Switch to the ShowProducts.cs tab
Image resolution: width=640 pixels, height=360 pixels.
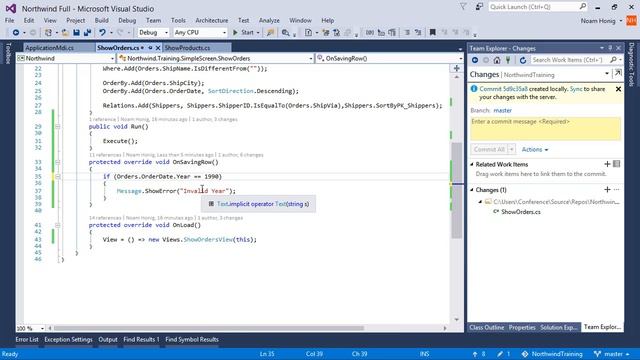(187, 48)
